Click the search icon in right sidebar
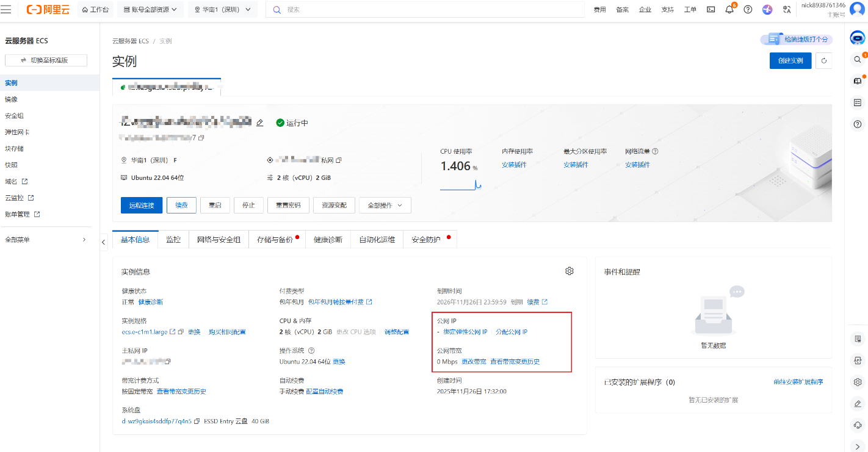 coord(857,59)
